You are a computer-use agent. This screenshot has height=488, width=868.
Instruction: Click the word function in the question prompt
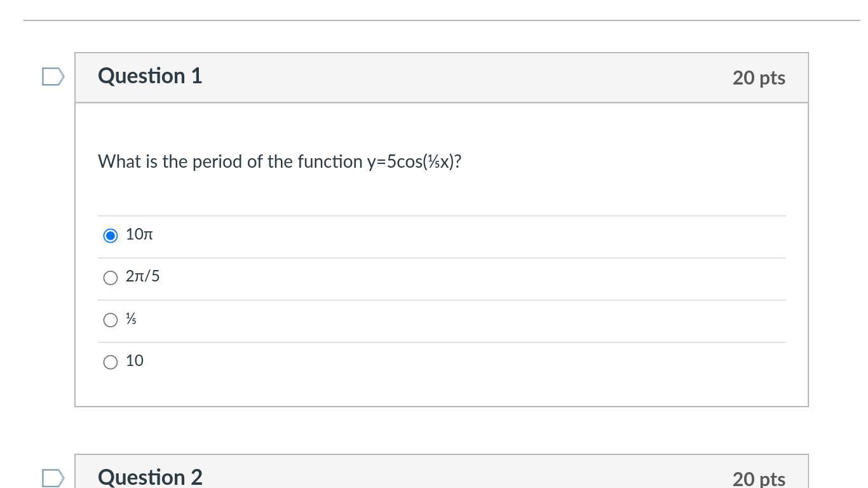point(330,161)
